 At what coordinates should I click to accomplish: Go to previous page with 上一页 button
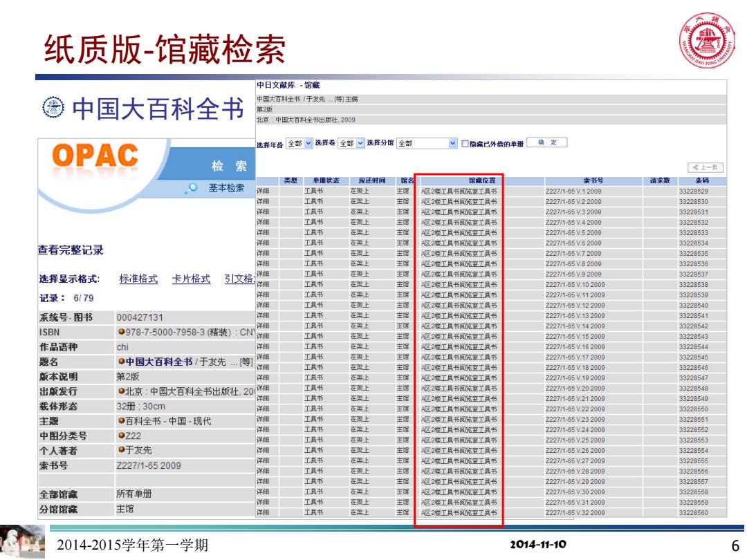[705, 167]
